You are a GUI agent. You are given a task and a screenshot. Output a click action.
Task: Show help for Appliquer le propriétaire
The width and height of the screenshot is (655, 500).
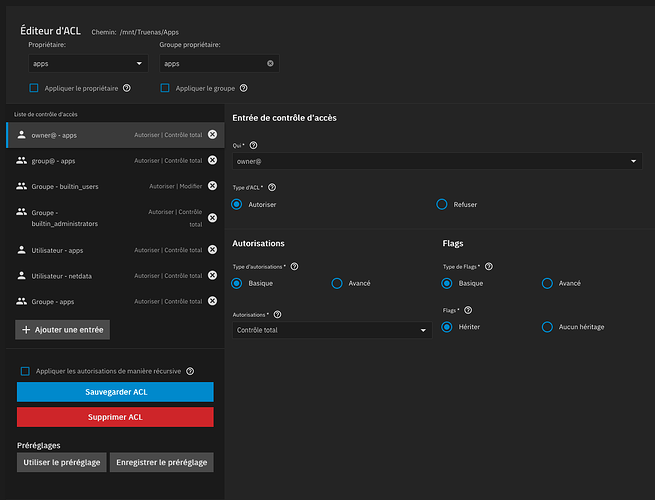click(127, 88)
